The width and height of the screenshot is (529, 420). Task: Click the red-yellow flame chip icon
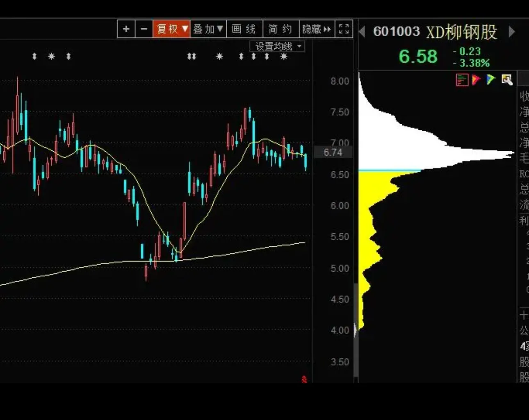476,79
